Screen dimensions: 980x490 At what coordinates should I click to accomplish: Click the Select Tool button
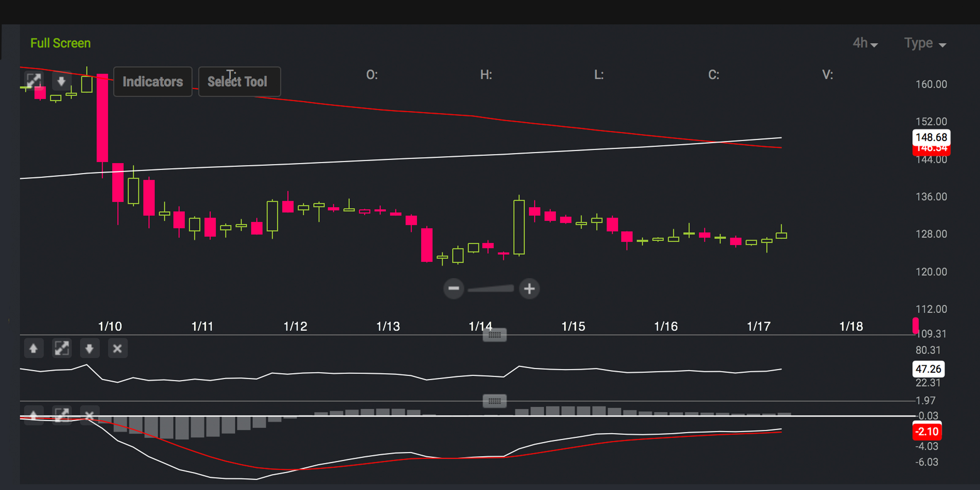click(239, 81)
